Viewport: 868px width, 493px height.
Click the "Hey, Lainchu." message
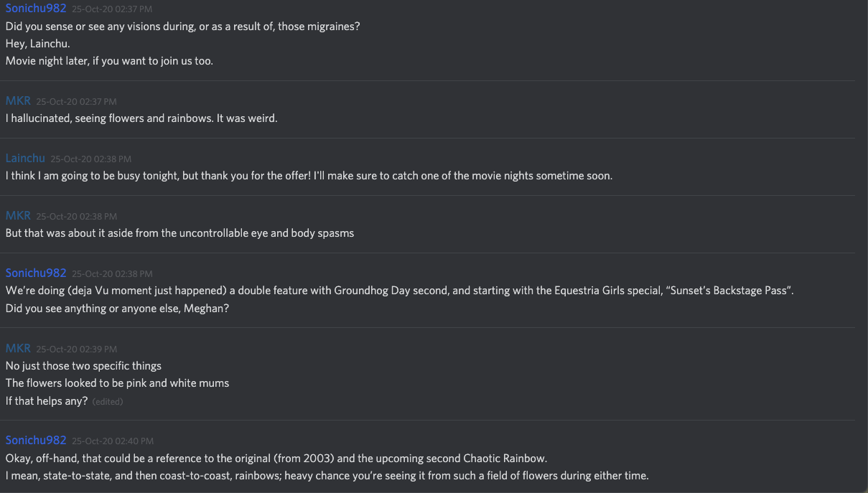pos(38,44)
